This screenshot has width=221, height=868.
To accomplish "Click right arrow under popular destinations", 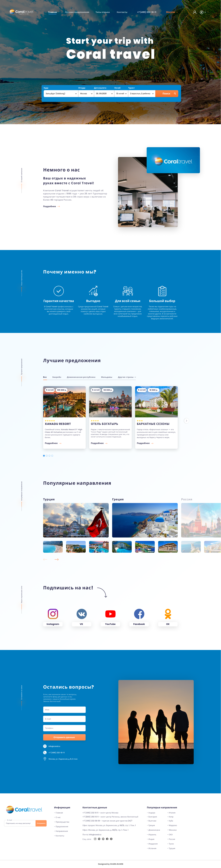I will click(57, 559).
